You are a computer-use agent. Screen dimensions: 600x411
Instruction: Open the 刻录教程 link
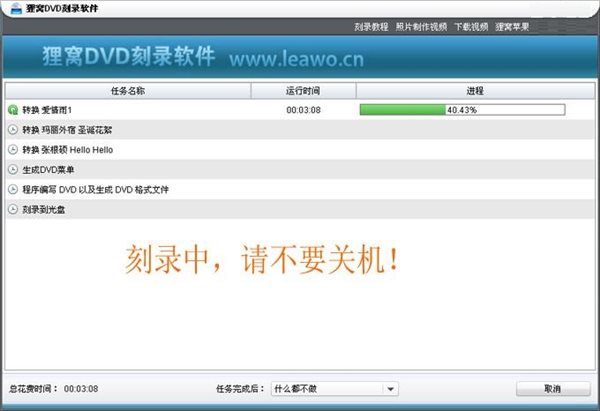(x=371, y=27)
